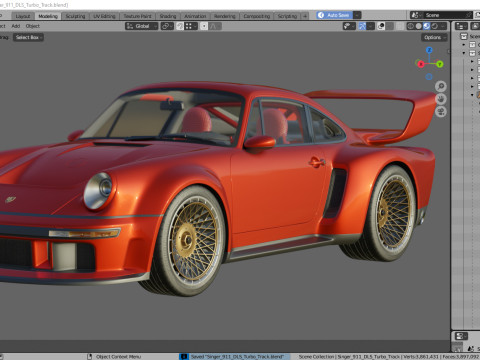Image resolution: width=480 pixels, height=360 pixels.
Task: Switch to the Layout workspace tab
Action: [23, 16]
